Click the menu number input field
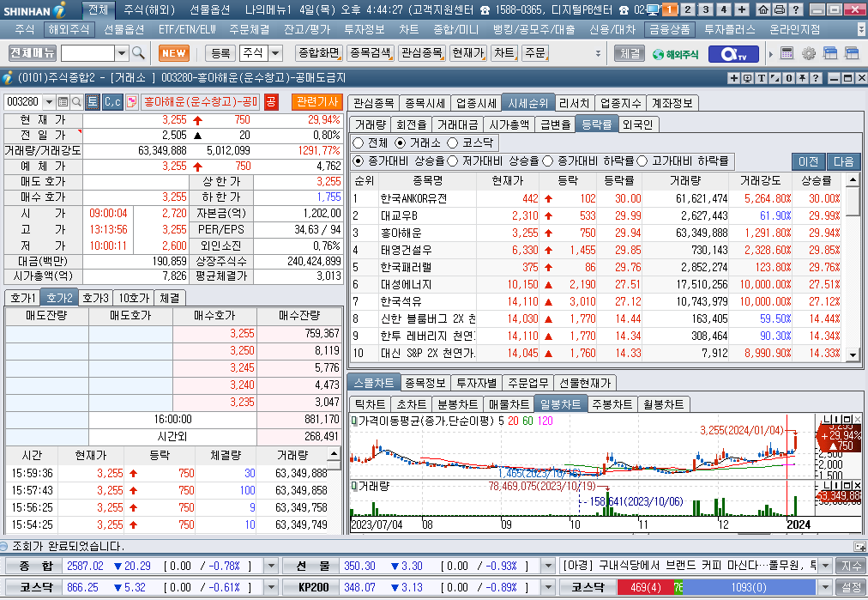The height and width of the screenshot is (600, 868). tap(88, 53)
